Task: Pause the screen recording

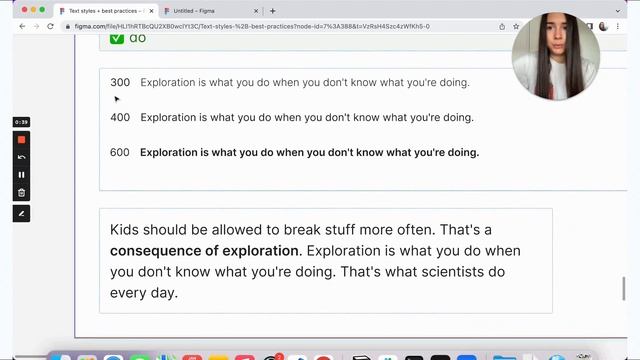Action: pos(21,175)
